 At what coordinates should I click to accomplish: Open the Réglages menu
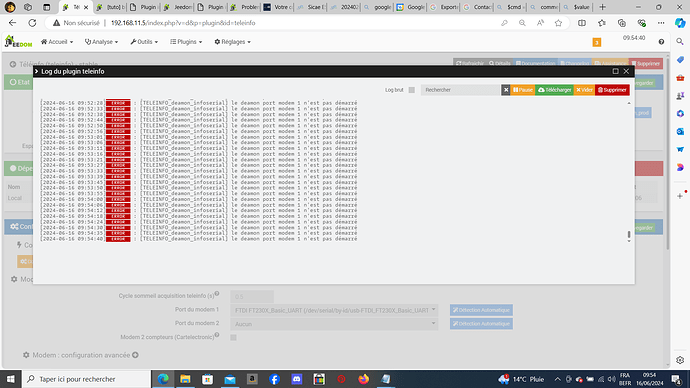232,42
